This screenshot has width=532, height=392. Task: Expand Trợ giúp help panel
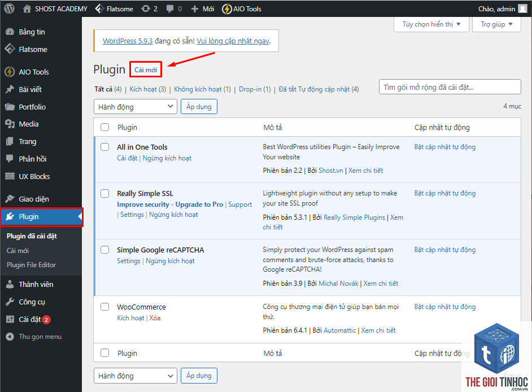(x=496, y=24)
